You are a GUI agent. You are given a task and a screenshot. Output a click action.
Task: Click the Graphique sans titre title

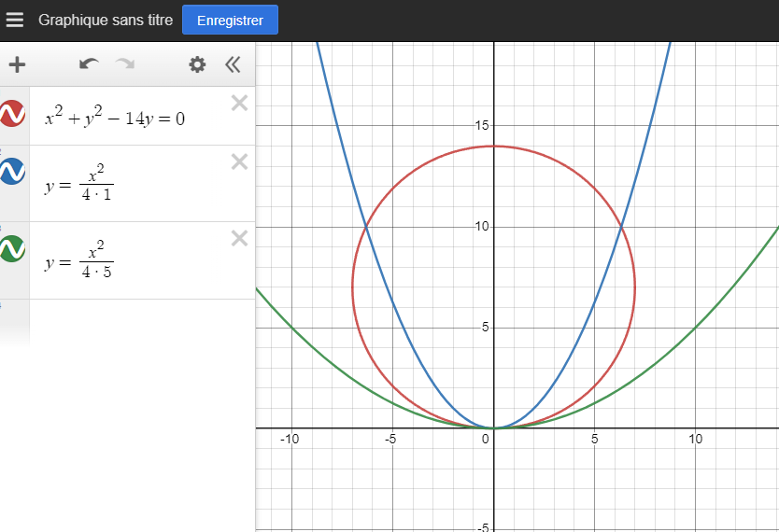[105, 20]
